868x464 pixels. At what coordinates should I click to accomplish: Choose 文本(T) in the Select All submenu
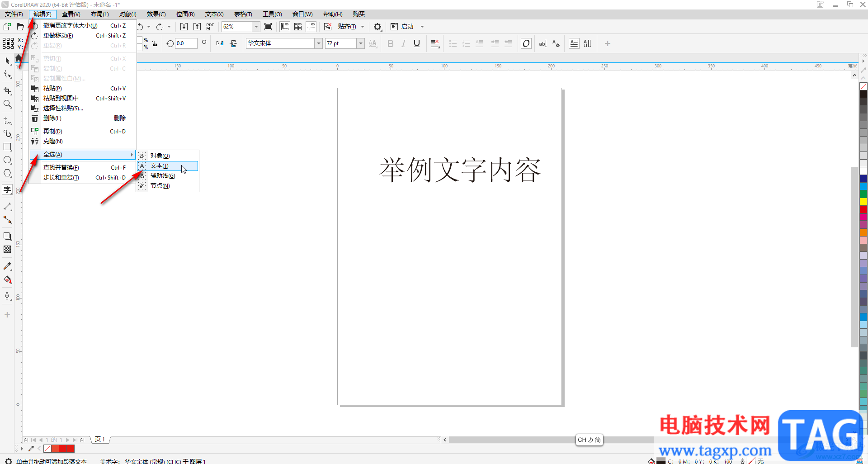pyautogui.click(x=167, y=166)
